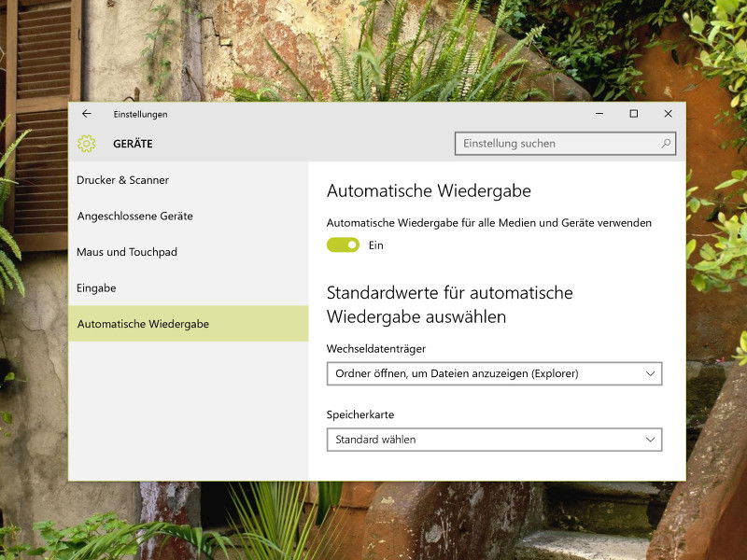Focus the Einstellung suchen search field
Screen dimensions: 747x560
point(565,144)
